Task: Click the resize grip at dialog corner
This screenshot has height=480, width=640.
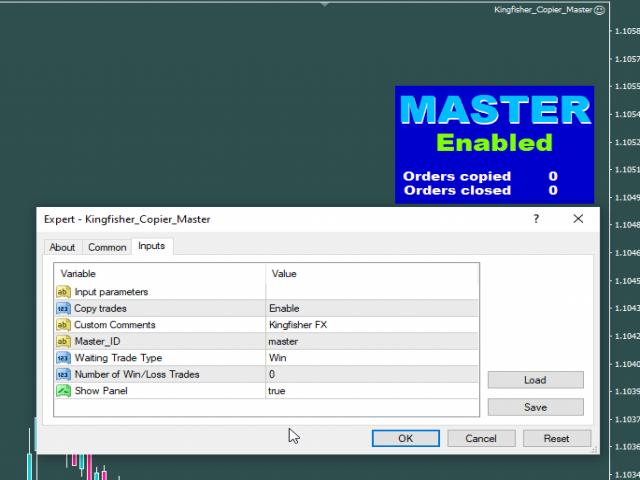Action: click(x=594, y=449)
